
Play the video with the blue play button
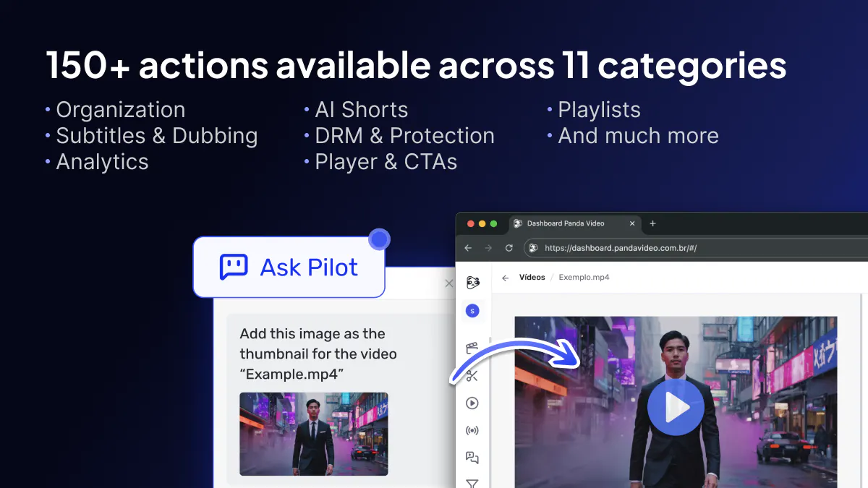(x=676, y=407)
